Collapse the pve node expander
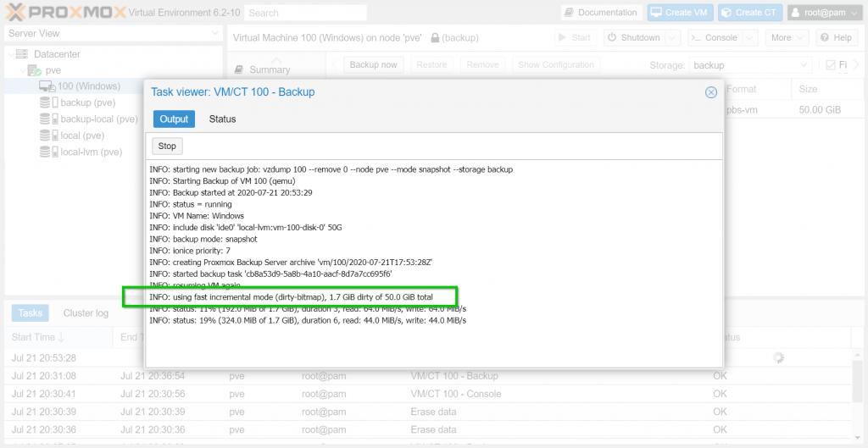 (x=22, y=70)
